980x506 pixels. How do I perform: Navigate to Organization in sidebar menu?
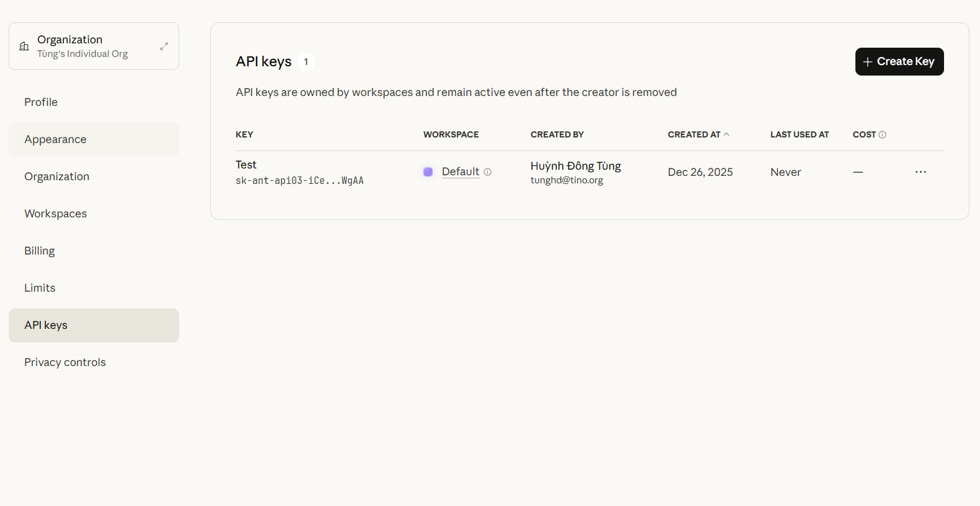point(56,177)
